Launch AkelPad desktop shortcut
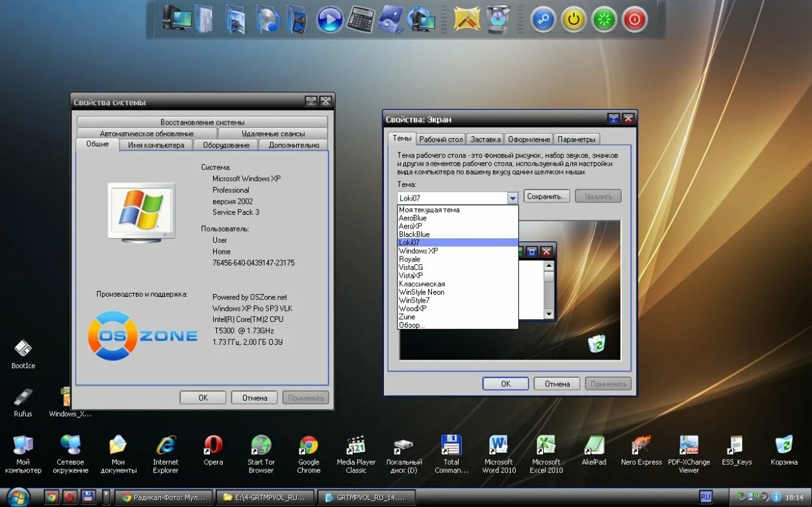Screen dimensions: 812x507 594,451
